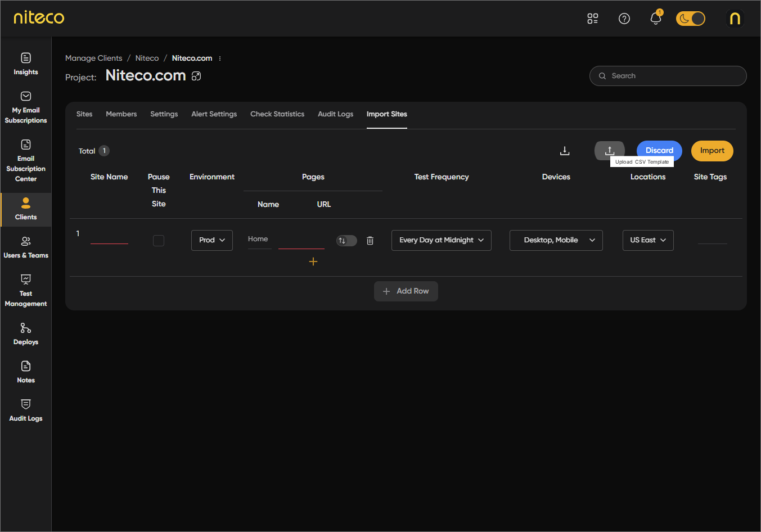Click icon next to project title
The height and width of the screenshot is (532, 761).
[196, 76]
